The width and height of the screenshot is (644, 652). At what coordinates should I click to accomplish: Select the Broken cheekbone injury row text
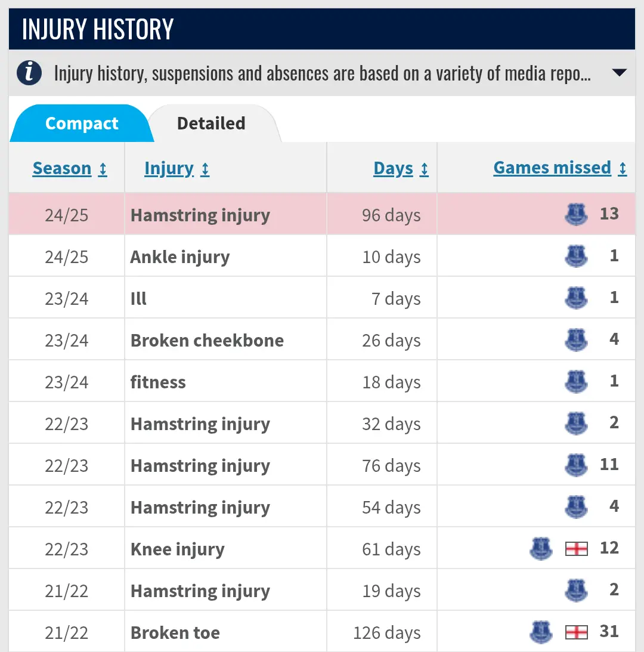click(207, 341)
